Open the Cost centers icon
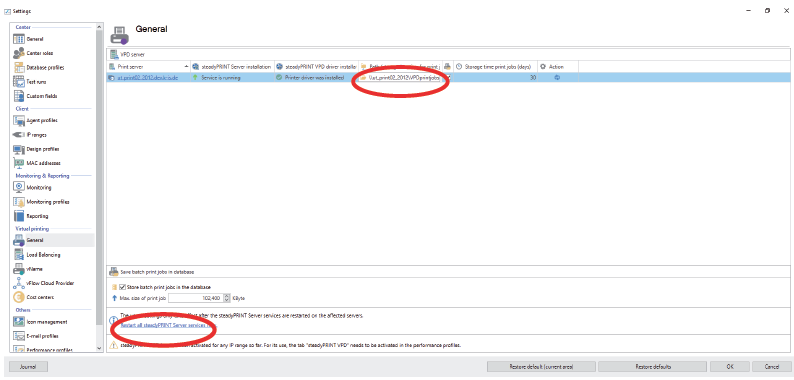Screen dimensions: 794x380 (x=19, y=297)
